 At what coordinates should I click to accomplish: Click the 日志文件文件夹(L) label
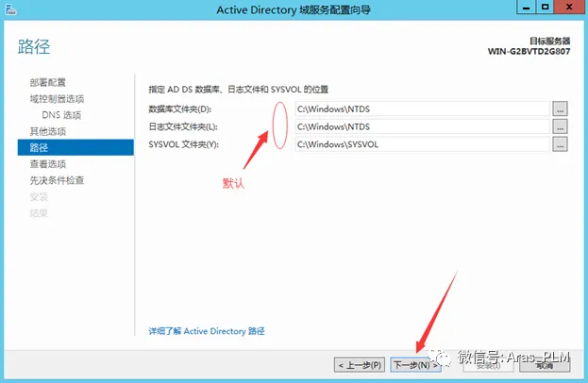coord(183,126)
